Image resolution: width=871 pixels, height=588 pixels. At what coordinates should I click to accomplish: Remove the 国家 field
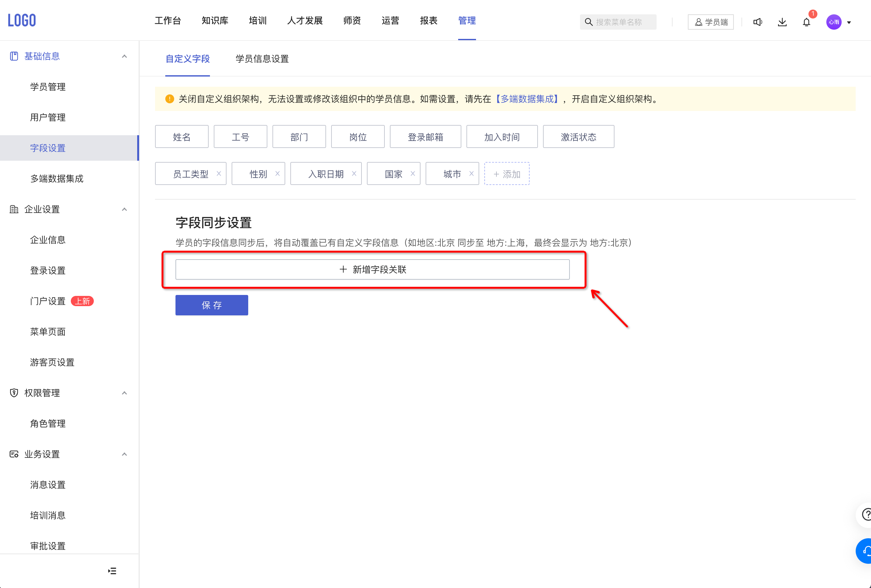tap(413, 173)
